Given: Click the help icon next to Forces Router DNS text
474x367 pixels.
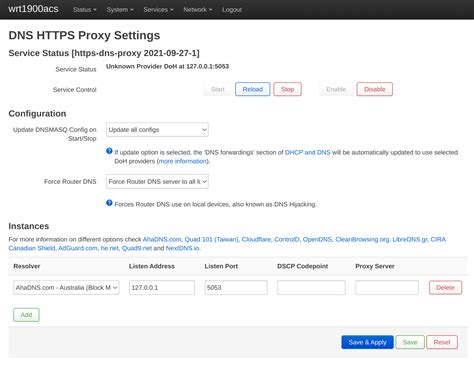Looking at the screenshot, I should 109,203.
